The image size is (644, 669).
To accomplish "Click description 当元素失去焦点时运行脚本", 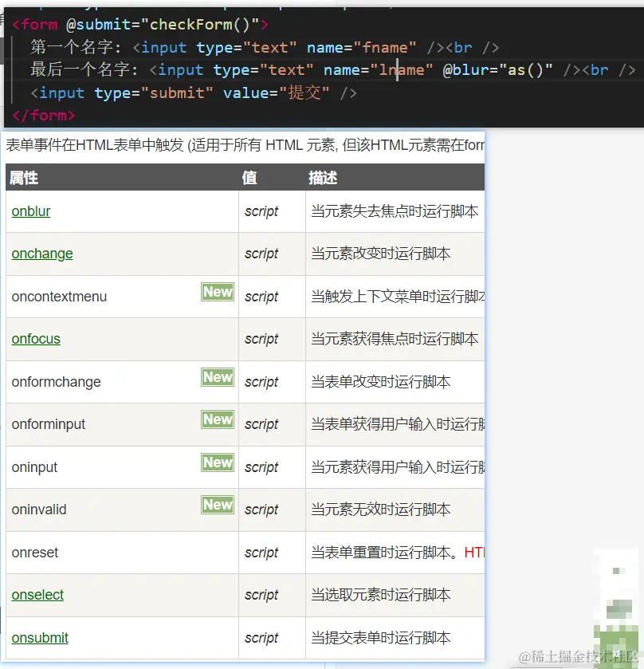I will coord(395,211).
